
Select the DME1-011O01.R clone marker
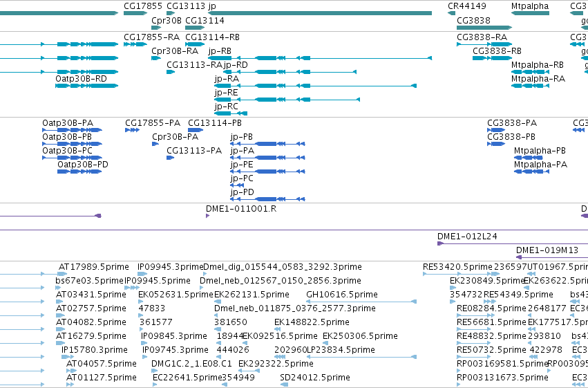[208, 216]
